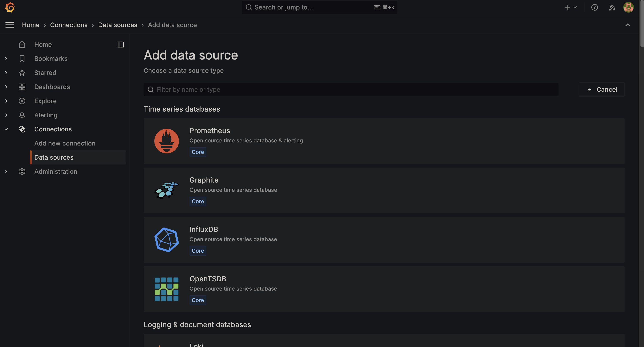The image size is (644, 347).
Task: Open the help icon in the top bar
Action: click(594, 7)
